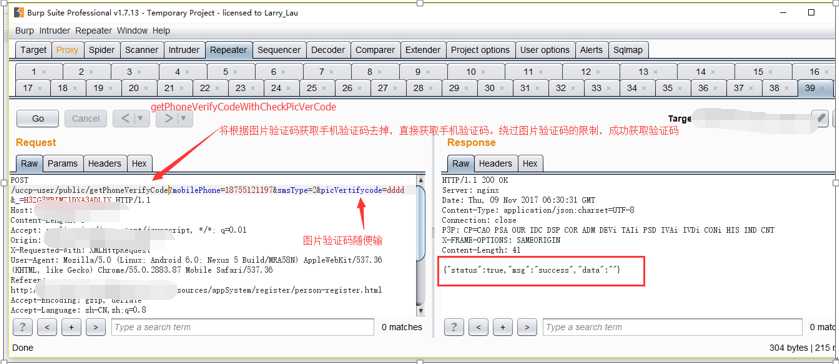Open the Project options tab
The image size is (839, 364).
pos(480,50)
